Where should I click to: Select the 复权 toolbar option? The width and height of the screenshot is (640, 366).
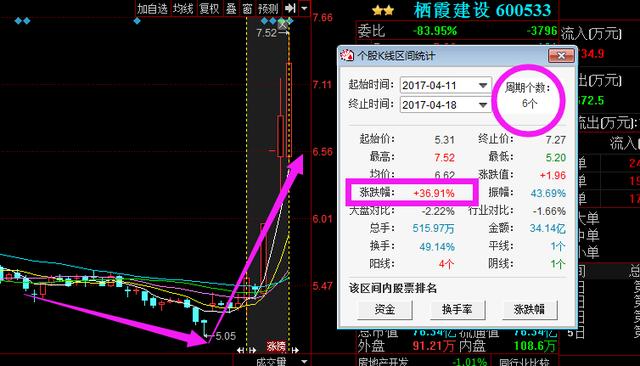[209, 8]
